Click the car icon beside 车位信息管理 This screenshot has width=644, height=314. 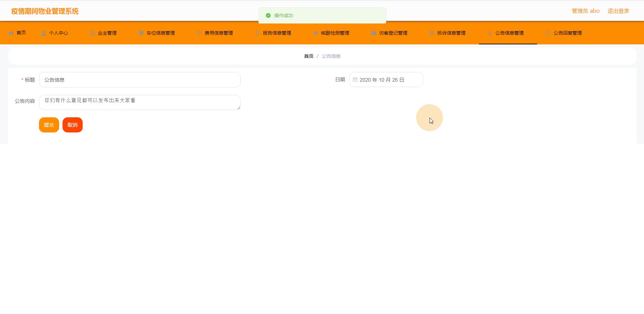(x=141, y=33)
